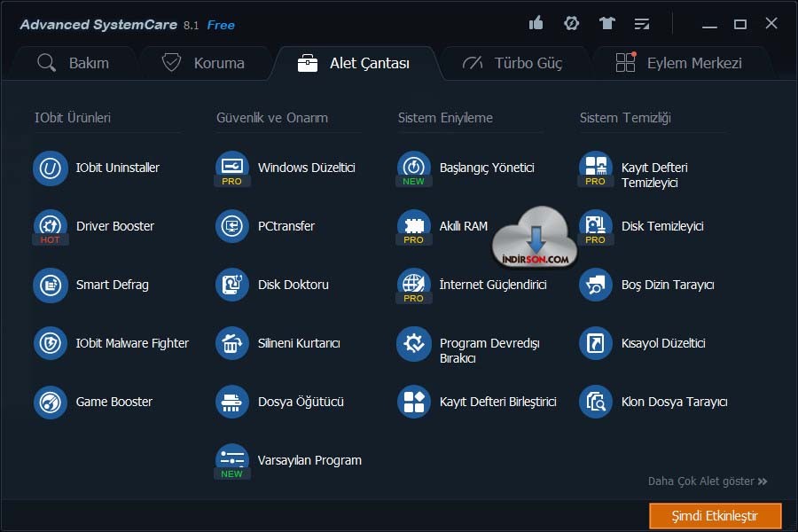The height and width of the screenshot is (532, 798).
Task: Click the Şimdi Etkinleştir button
Action: [x=715, y=516]
